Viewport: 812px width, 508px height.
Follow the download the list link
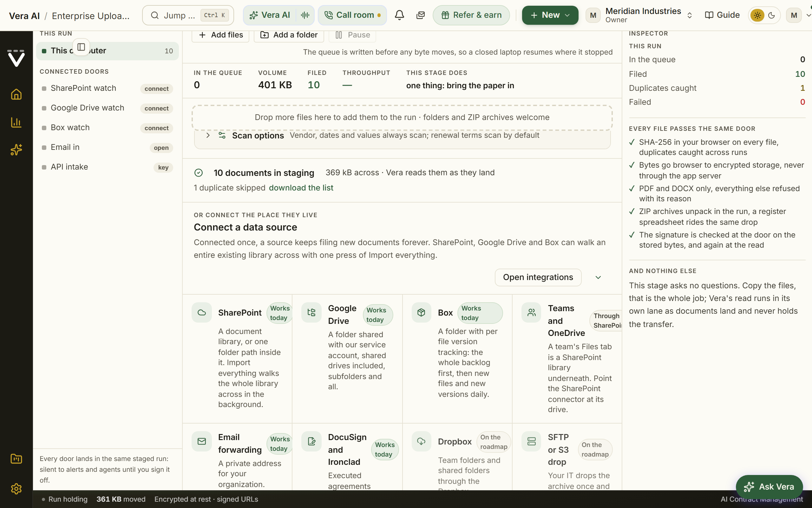[x=301, y=188]
